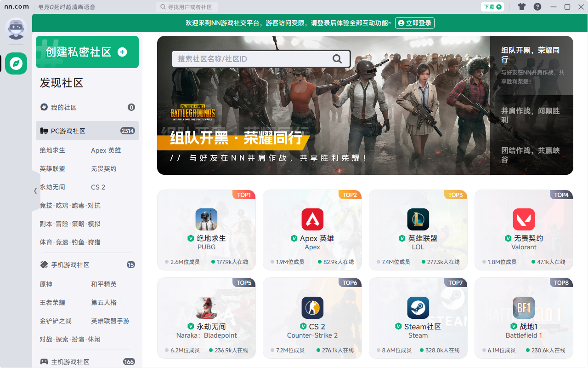
Task: Open the gift icon in the title bar
Action: click(522, 6)
